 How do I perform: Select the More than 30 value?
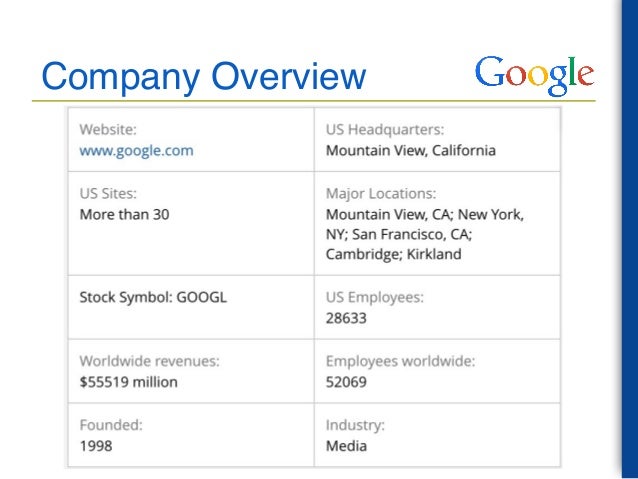[x=125, y=214]
